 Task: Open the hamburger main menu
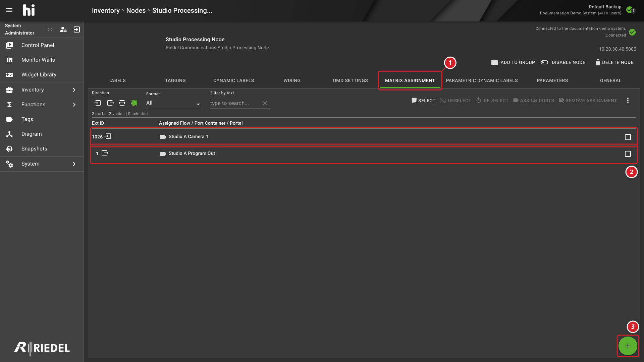point(9,10)
